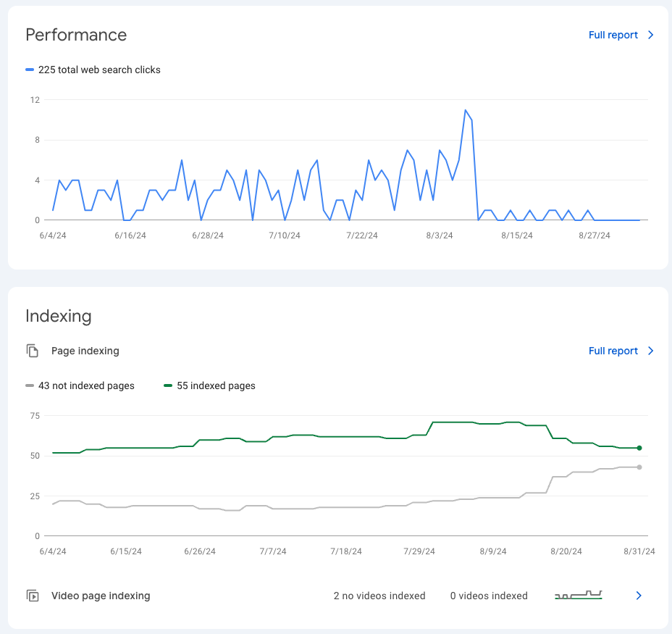Click the Video page indexing icon
672x634 pixels.
[33, 596]
